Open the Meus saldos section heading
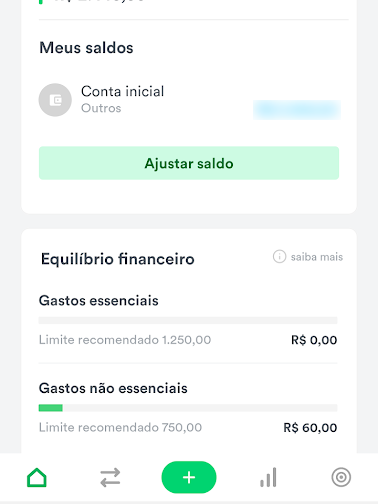Viewport: 378px width, 504px height. click(86, 48)
